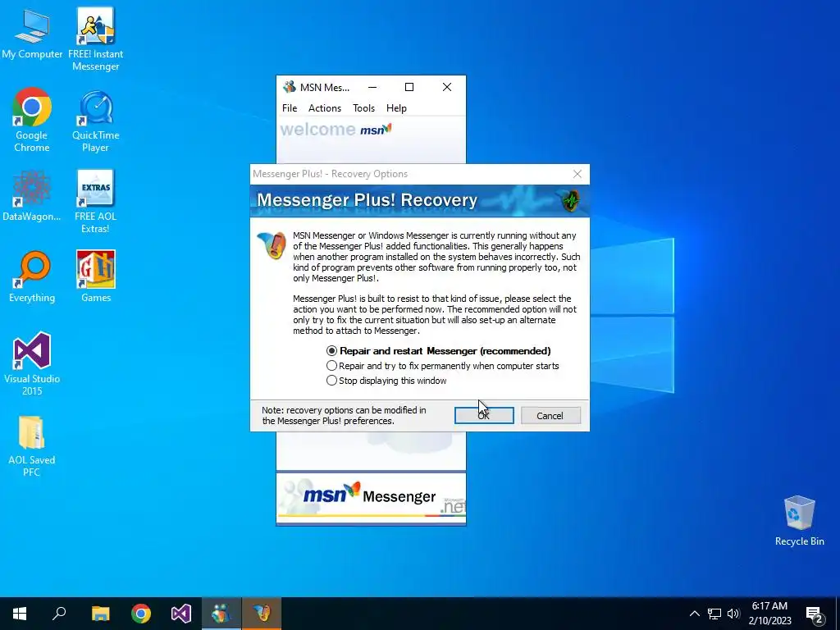Switch to MSN Messenger taskbar button
This screenshot has height=630, width=840.
point(221,614)
